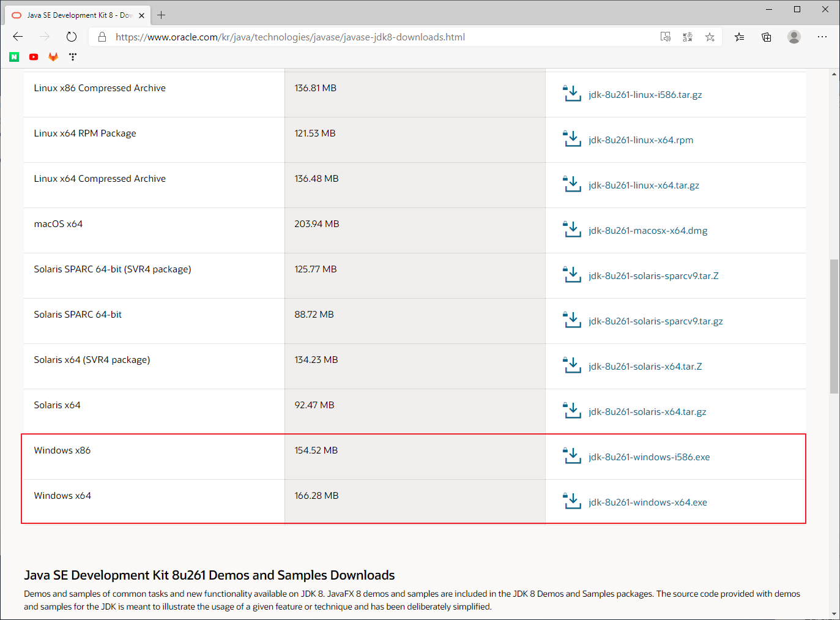Open the favorites list icon
The height and width of the screenshot is (620, 840).
tap(739, 37)
